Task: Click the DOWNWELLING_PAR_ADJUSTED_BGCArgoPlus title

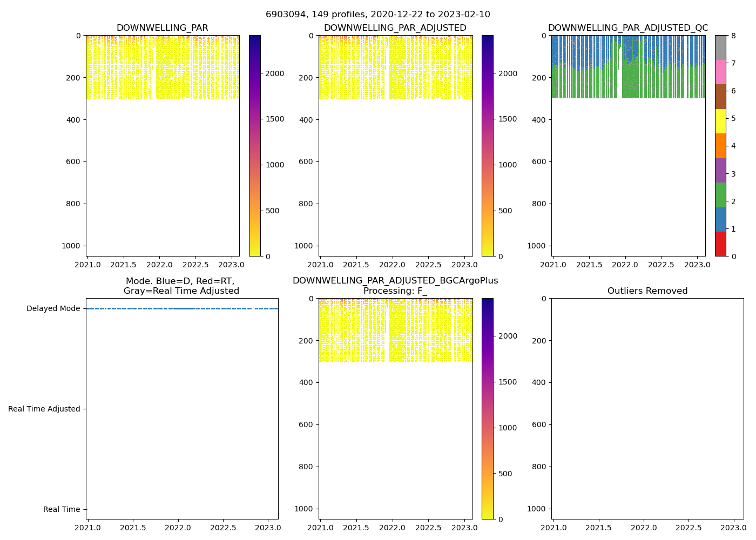Action: [x=395, y=281]
